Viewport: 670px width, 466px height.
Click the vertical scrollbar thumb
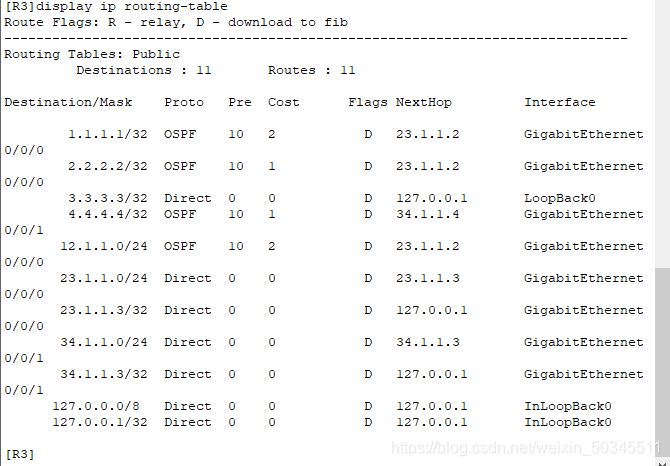click(662, 362)
